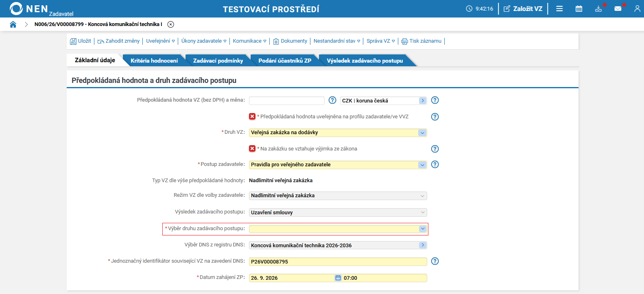The image size is (644, 294).
Task: Open the Nestandardní stav menu
Action: [337, 41]
